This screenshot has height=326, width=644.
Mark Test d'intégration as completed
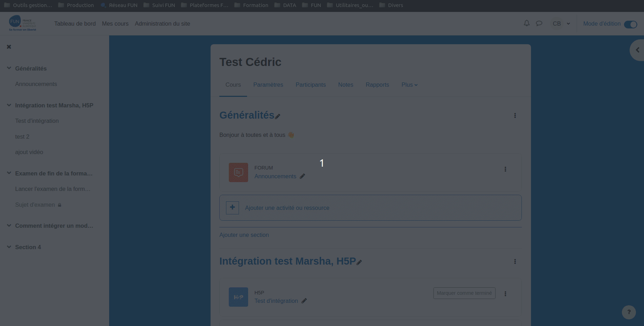(464, 293)
